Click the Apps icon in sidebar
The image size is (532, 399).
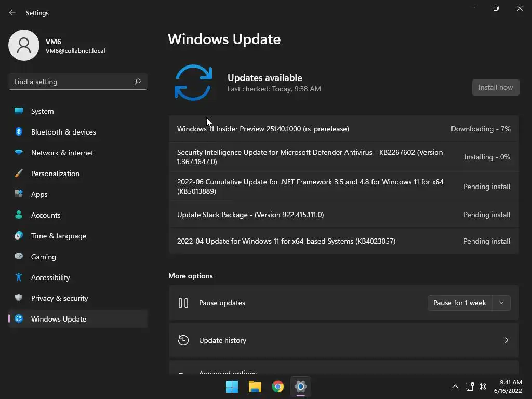pyautogui.click(x=19, y=194)
